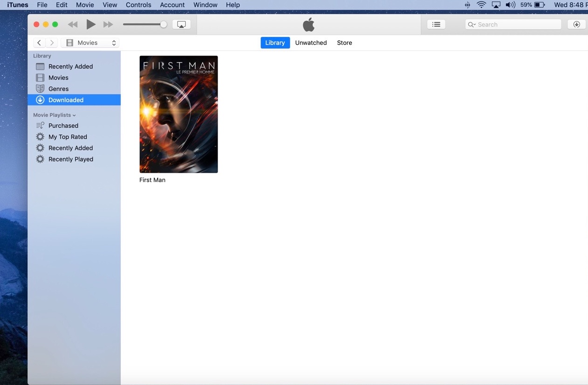This screenshot has height=385, width=588.
Task: Open the iTunes menu
Action: (x=18, y=5)
